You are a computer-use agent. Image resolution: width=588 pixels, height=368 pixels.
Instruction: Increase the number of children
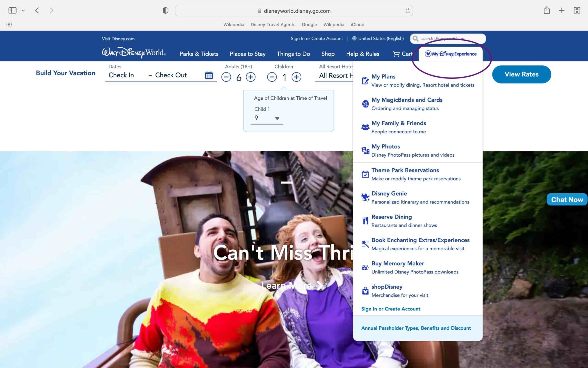pyautogui.click(x=296, y=77)
